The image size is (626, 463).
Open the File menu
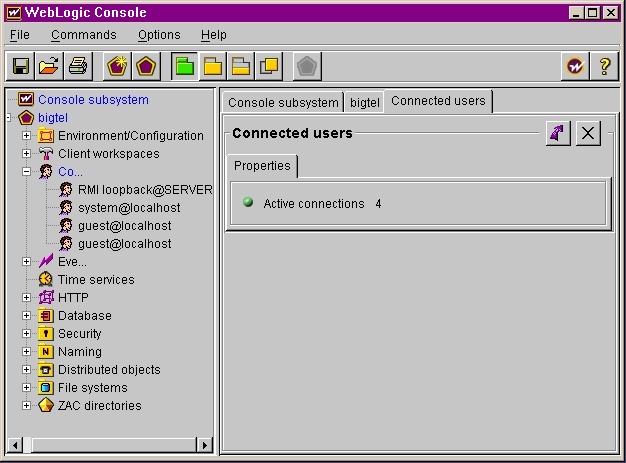[x=20, y=35]
